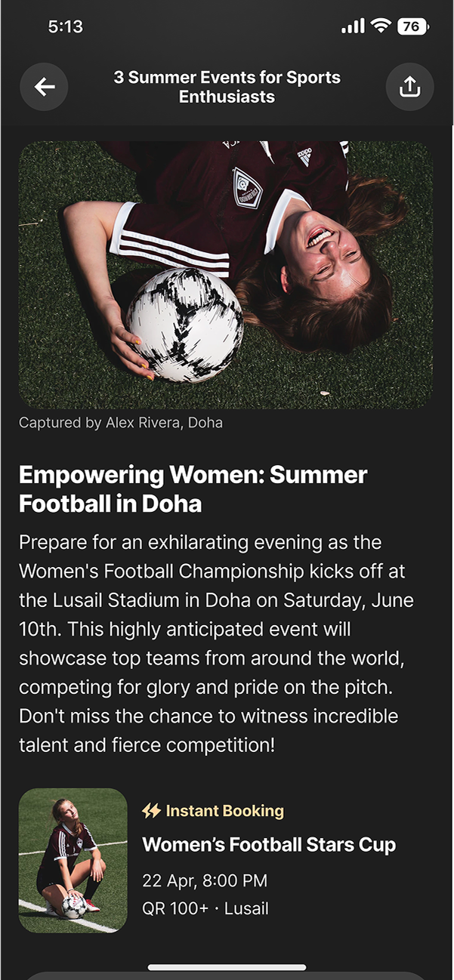Tap the soccer ball in the main photo

point(184,323)
